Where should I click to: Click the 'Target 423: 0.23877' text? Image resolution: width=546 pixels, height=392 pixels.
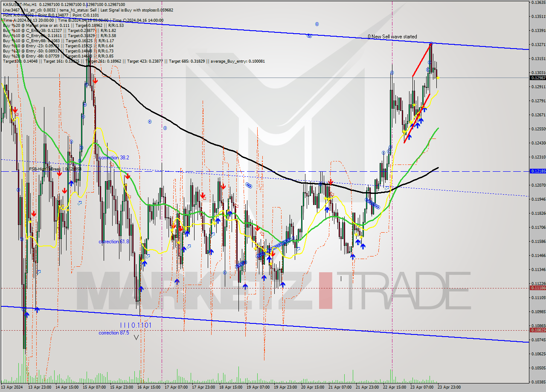pos(146,61)
